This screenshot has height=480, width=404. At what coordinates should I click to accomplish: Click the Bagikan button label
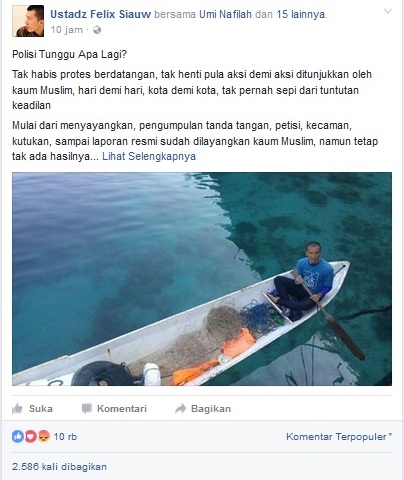[x=211, y=409]
